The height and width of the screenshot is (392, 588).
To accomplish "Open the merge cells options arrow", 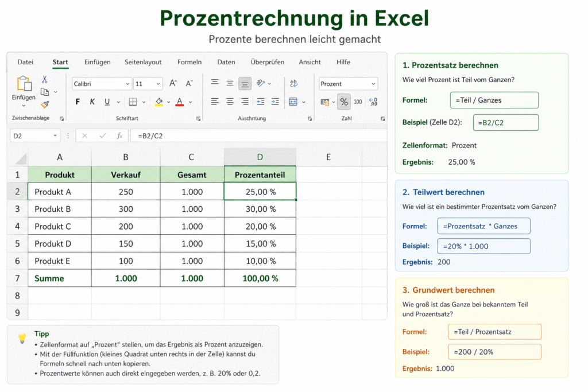I will pos(304,102).
